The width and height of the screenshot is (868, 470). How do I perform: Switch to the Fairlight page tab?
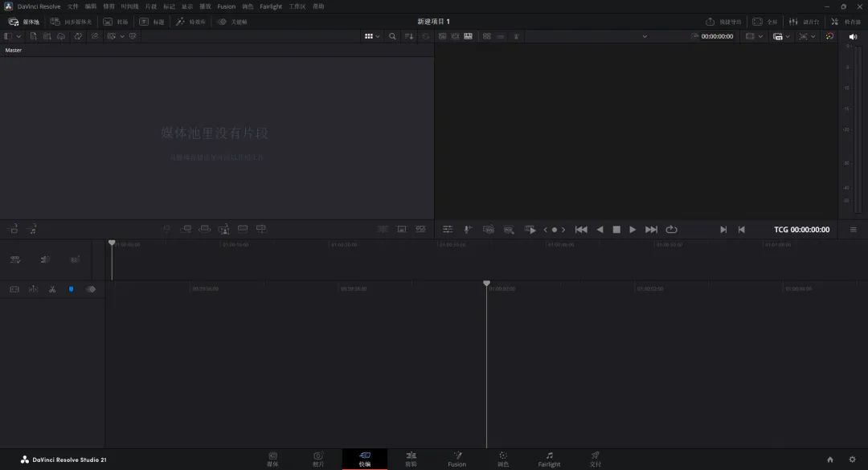pos(549,460)
